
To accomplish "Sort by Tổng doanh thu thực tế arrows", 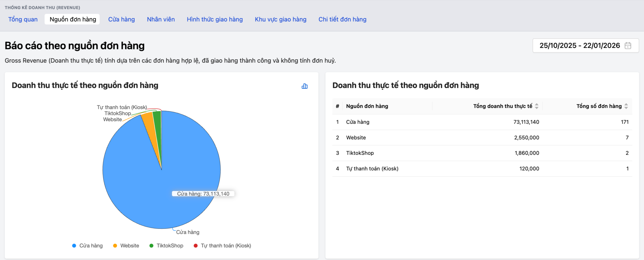I will point(537,106).
